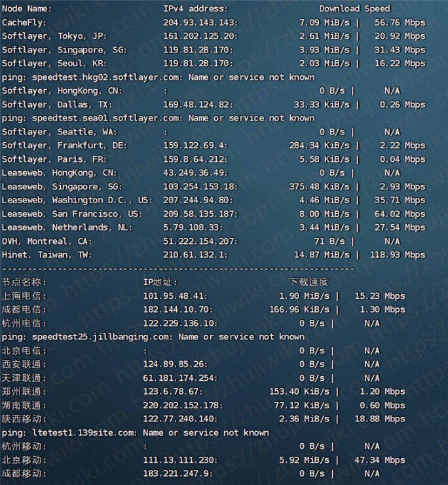
Task: Click Leaseweb, Netherlands, NL label
Action: 67,227
